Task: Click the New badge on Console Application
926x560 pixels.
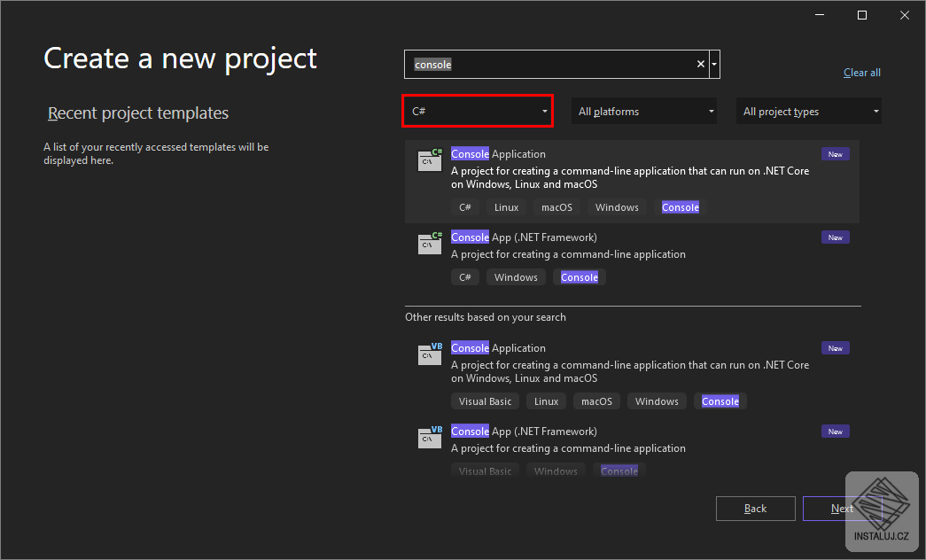Action: (834, 153)
